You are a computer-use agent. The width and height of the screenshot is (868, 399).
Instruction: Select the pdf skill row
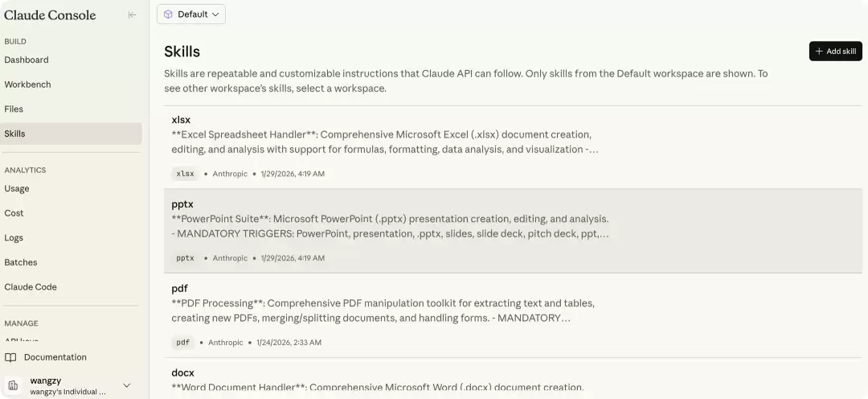tap(513, 315)
